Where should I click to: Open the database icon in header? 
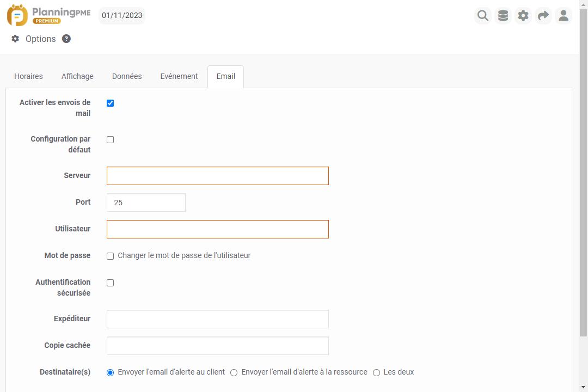[503, 16]
